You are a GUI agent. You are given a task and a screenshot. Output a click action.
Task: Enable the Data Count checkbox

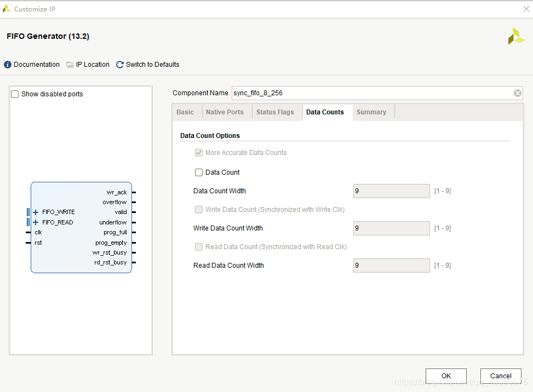(199, 172)
